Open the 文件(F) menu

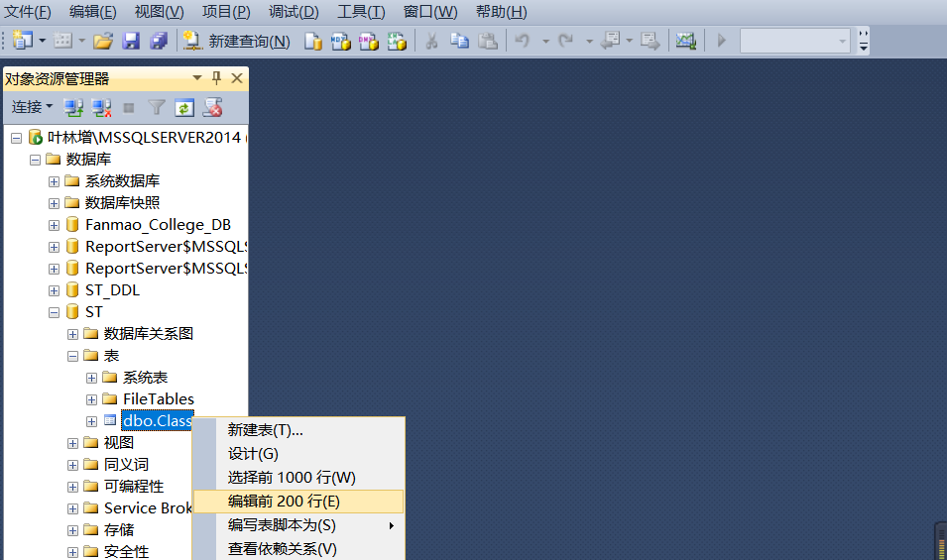click(28, 12)
